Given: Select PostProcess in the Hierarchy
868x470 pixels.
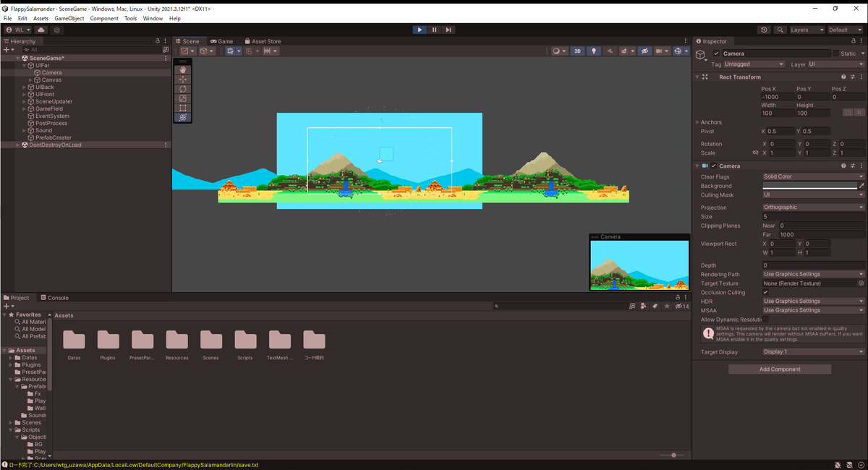Looking at the screenshot, I should tap(51, 124).
